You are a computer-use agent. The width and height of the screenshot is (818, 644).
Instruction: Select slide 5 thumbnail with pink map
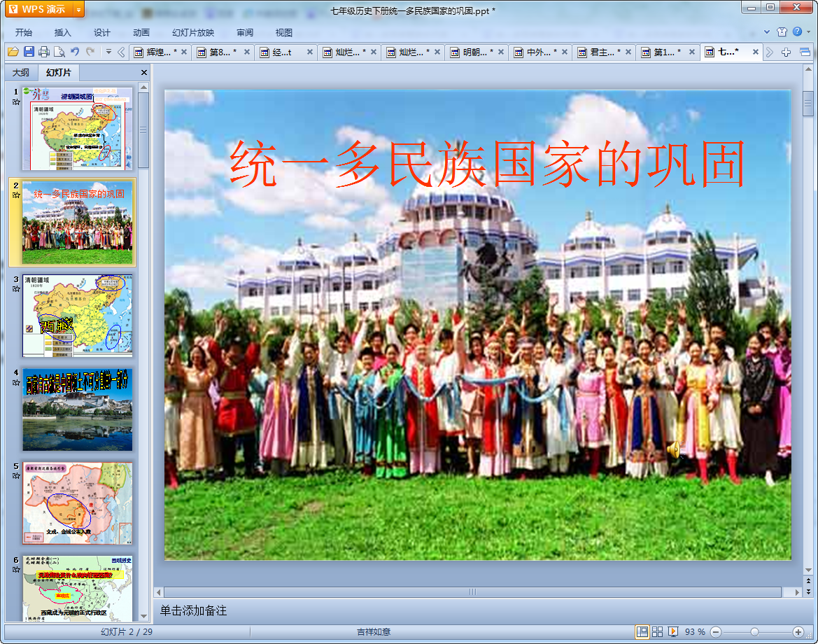77,503
